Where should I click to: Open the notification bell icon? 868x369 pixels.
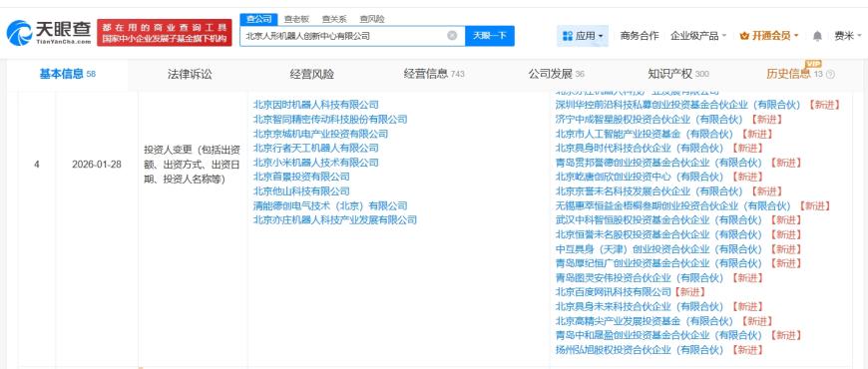pyautogui.click(x=817, y=36)
